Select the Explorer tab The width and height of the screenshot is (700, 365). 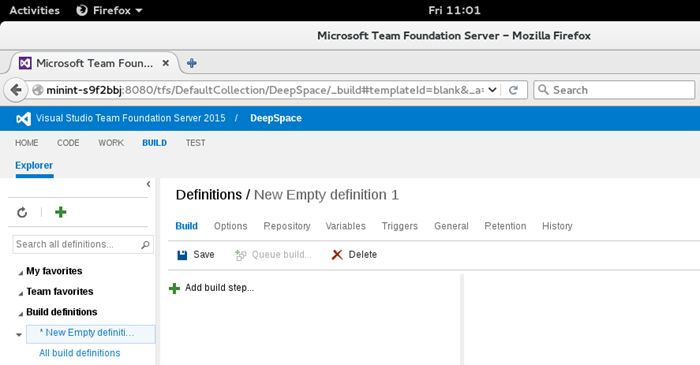pos(34,166)
